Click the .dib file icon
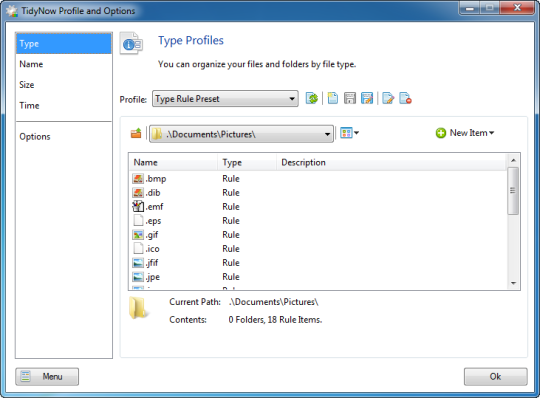Screen dimensions: 540x398 coord(138,193)
